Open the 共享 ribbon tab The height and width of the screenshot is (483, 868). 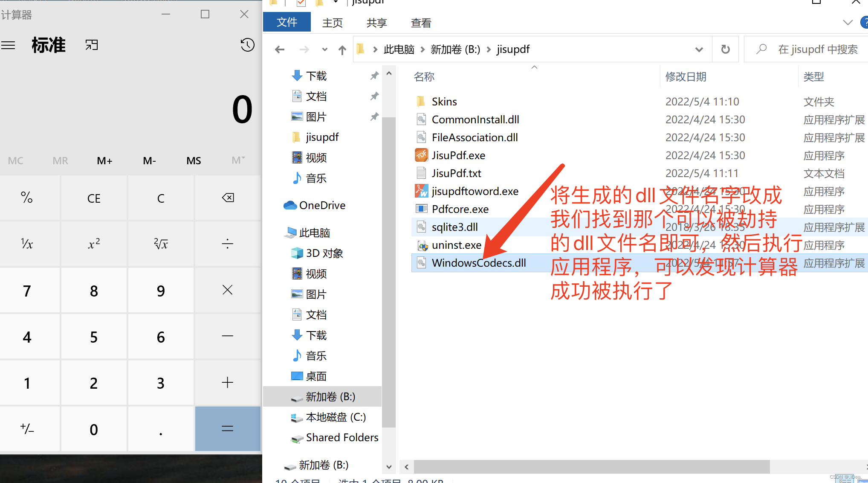tap(377, 23)
